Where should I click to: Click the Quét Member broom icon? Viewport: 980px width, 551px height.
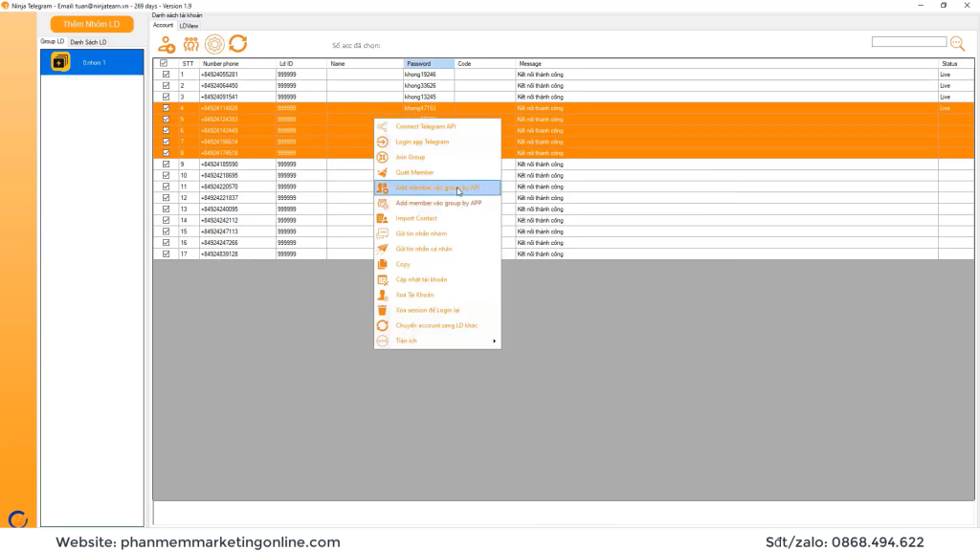(x=383, y=172)
